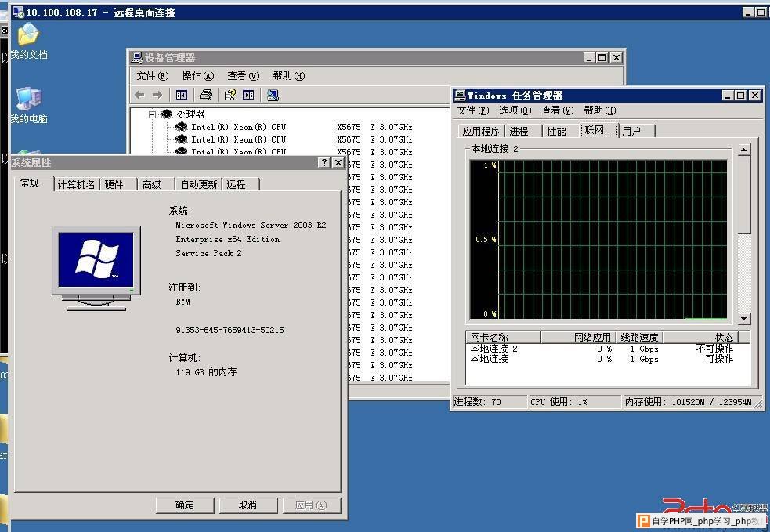This screenshot has height=532, width=770.
Task: Click Microsoft Windows Server 2003 R2 text
Action: click(251, 225)
